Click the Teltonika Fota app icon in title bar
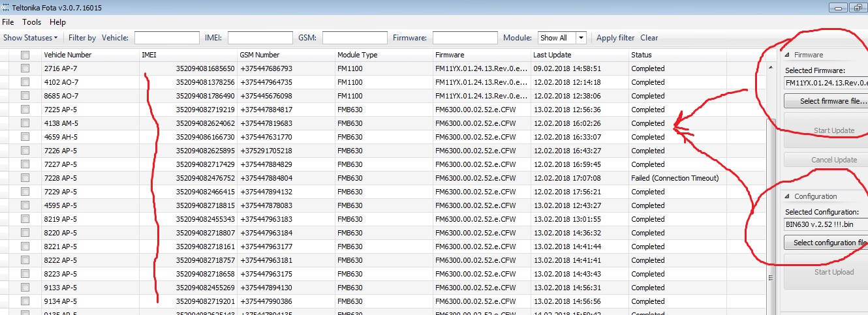This screenshot has height=315, width=868. (x=6, y=8)
